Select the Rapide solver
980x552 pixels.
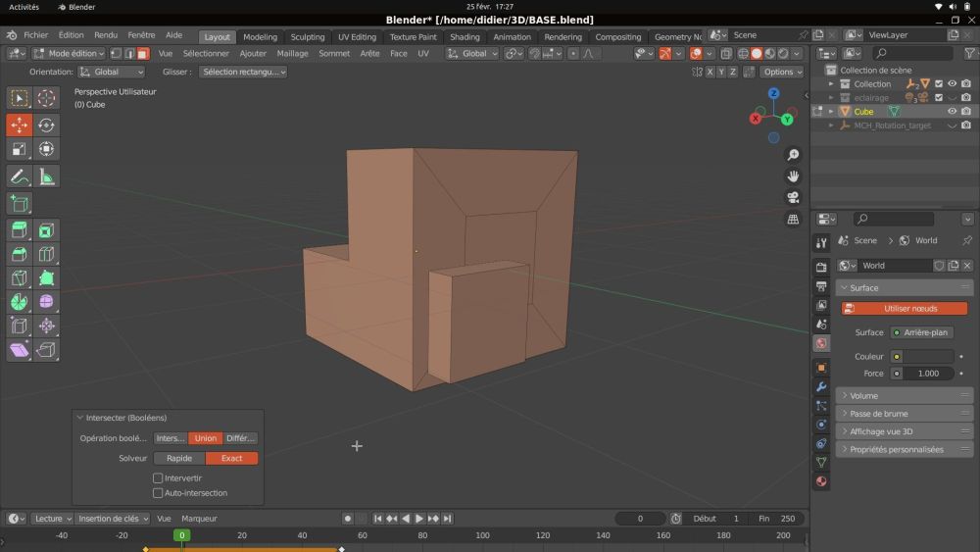(179, 459)
